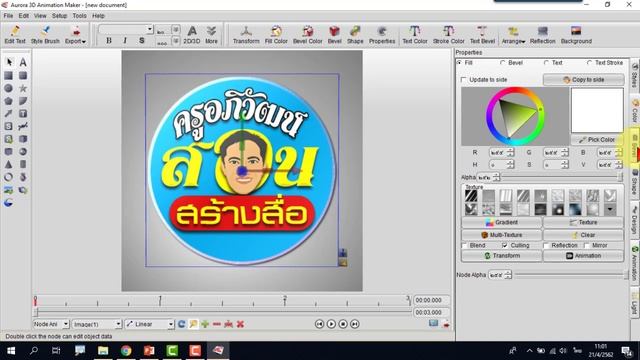Toggle Bold text formatting
640x360 pixels.
tap(109, 40)
